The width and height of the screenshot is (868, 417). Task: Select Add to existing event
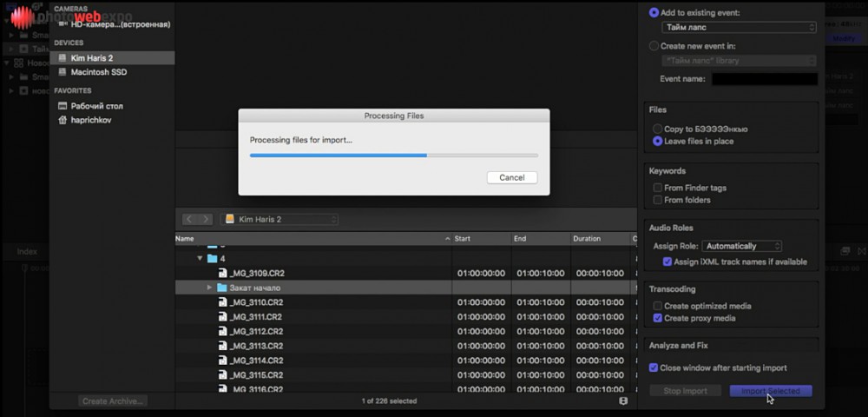[654, 12]
